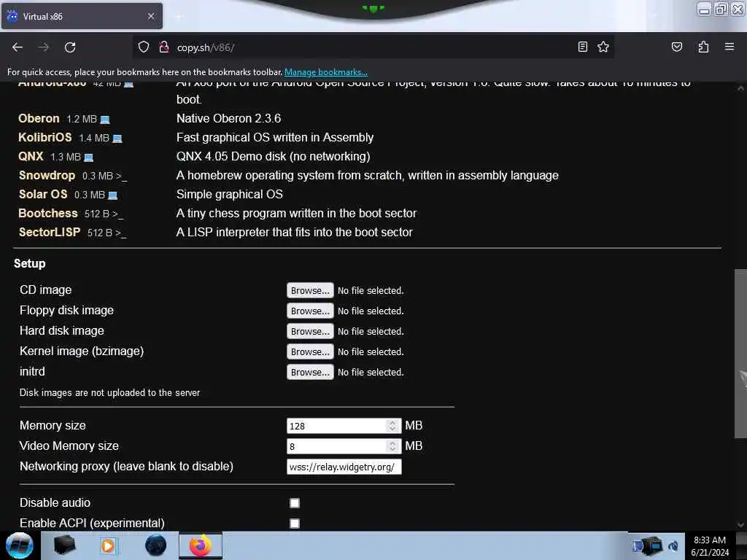Click the padlock site security icon
The image size is (747, 560).
[164, 47]
